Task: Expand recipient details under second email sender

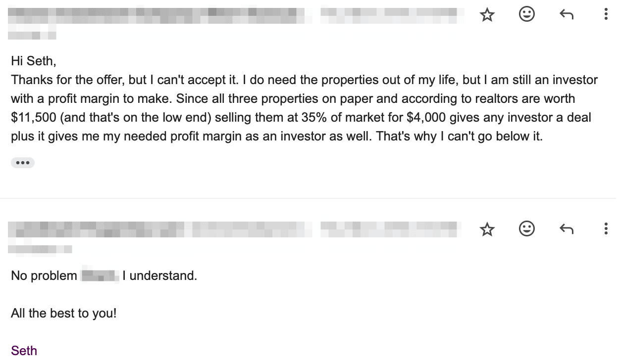Action: click(x=40, y=249)
